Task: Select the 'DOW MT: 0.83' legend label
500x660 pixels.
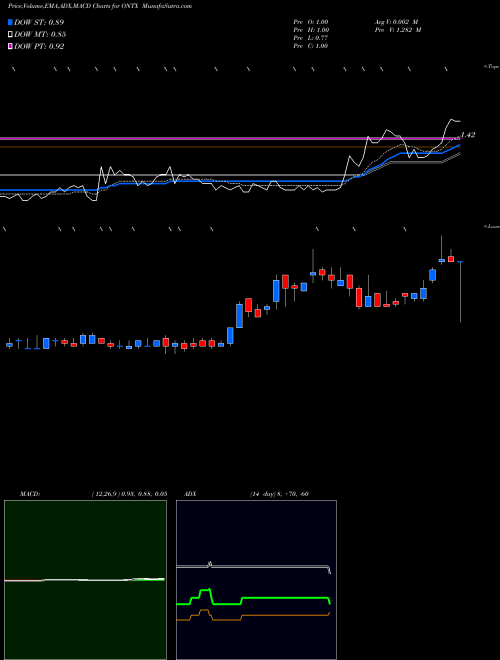Action: point(40,35)
